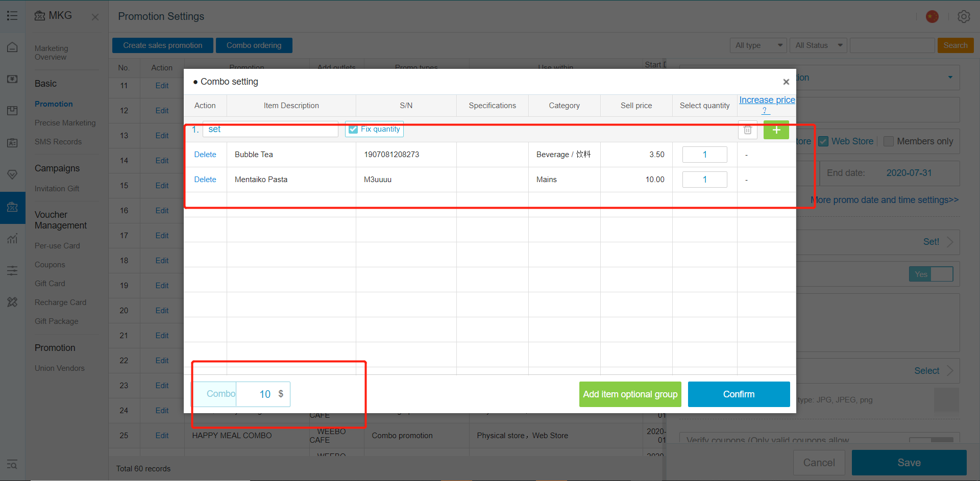Click the Save button
Viewport: 980px width, 481px height.
pyautogui.click(x=909, y=463)
